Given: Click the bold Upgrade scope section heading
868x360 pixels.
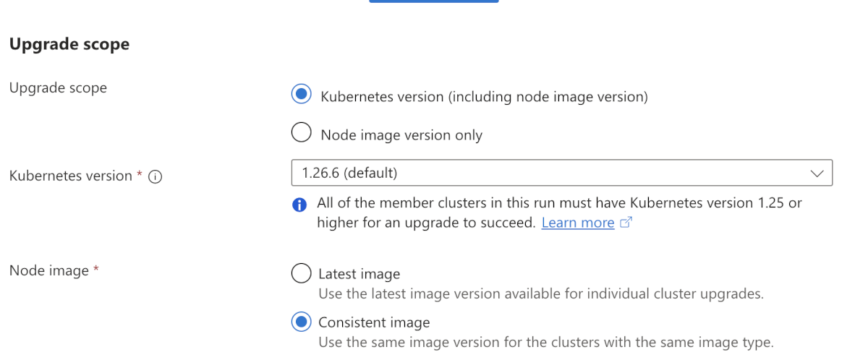Looking at the screenshot, I should tap(69, 44).
